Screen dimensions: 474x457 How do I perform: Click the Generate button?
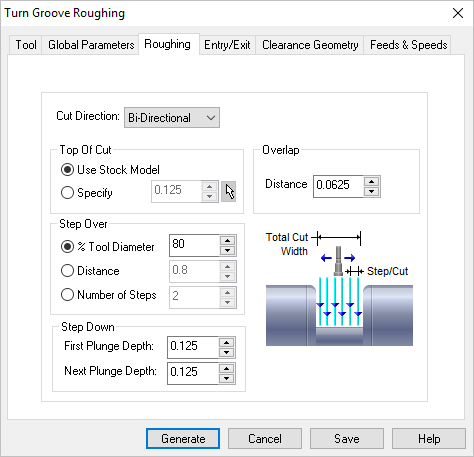coord(183,439)
